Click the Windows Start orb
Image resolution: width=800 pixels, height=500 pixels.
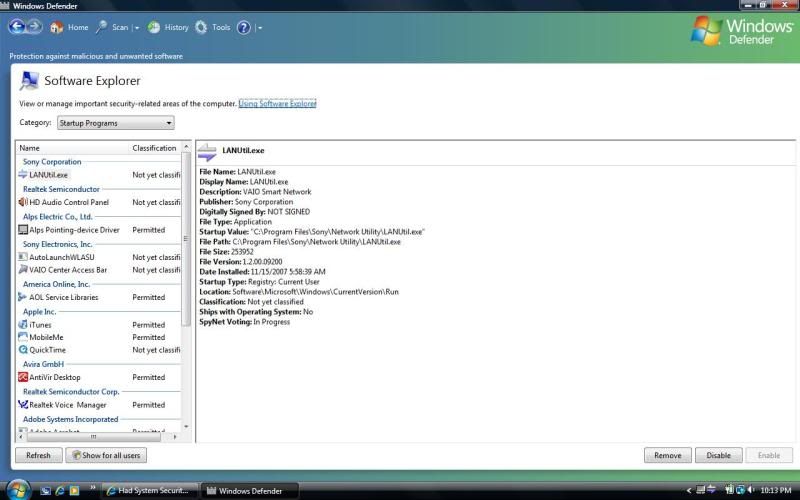tap(16, 490)
